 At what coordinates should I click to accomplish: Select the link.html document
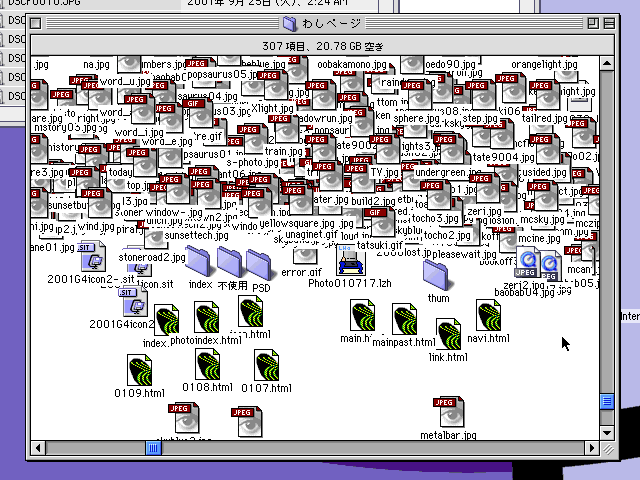[448, 335]
